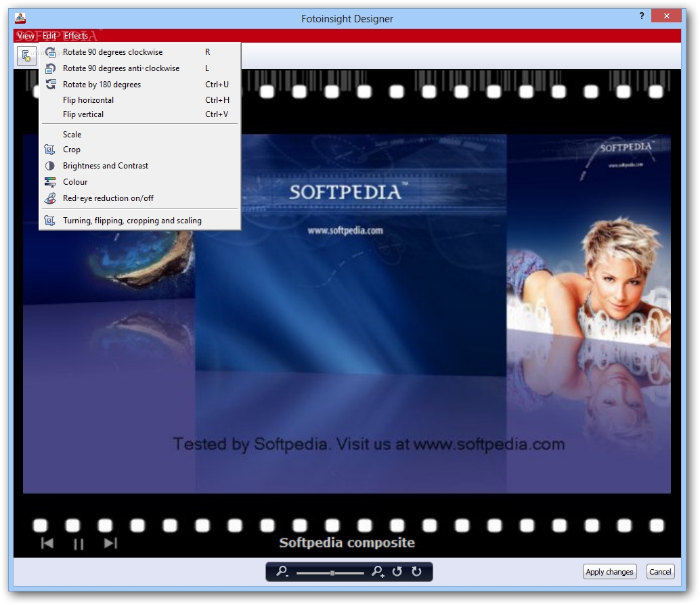Viewport: 700px width, 605px height.
Task: Select Flip vertical menu entry
Action: click(140, 114)
